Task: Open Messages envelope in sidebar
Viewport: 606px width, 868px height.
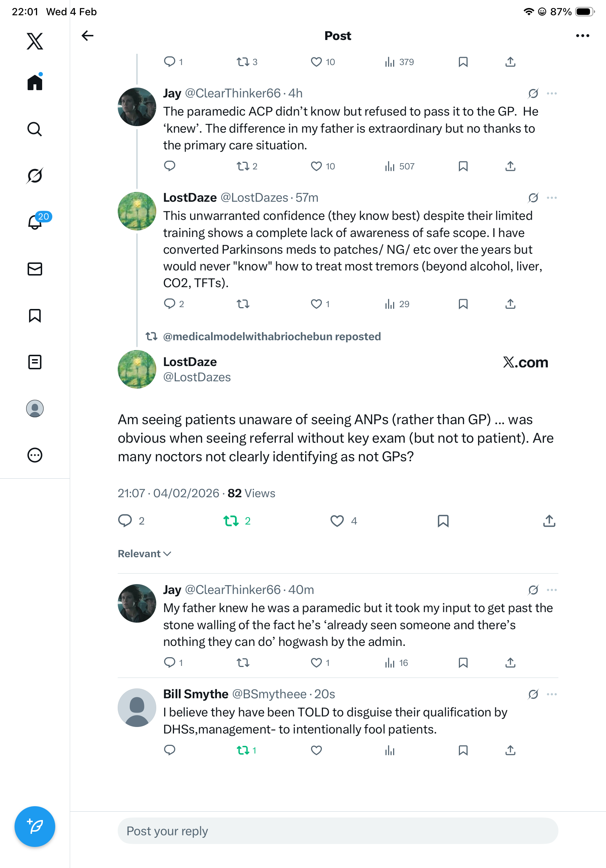Action: pyautogui.click(x=35, y=269)
